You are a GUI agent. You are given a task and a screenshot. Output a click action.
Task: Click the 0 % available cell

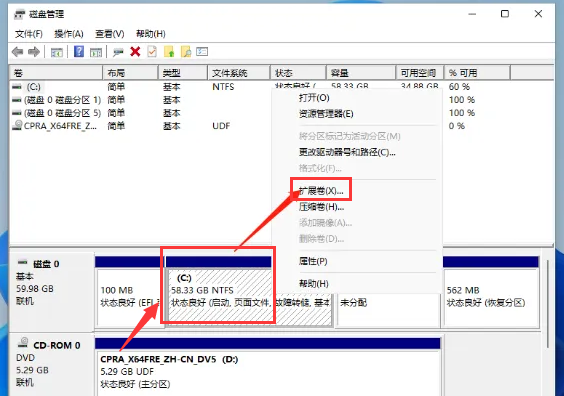(x=456, y=126)
